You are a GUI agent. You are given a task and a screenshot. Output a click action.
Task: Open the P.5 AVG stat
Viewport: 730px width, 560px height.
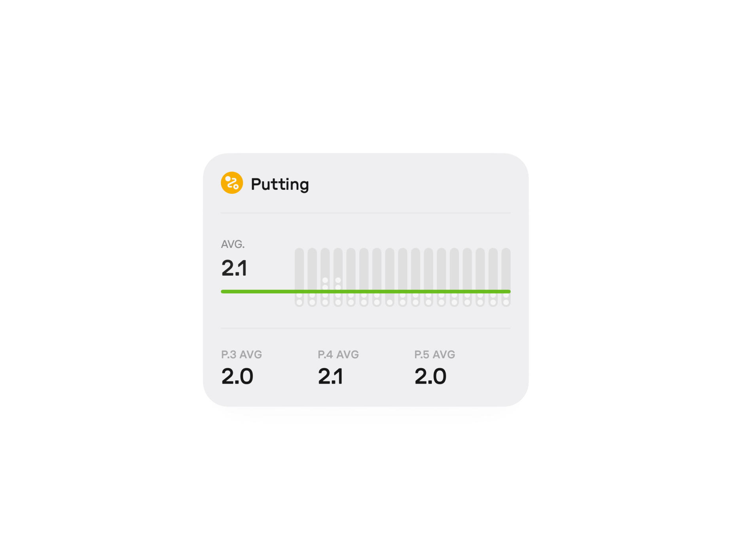[434, 368]
